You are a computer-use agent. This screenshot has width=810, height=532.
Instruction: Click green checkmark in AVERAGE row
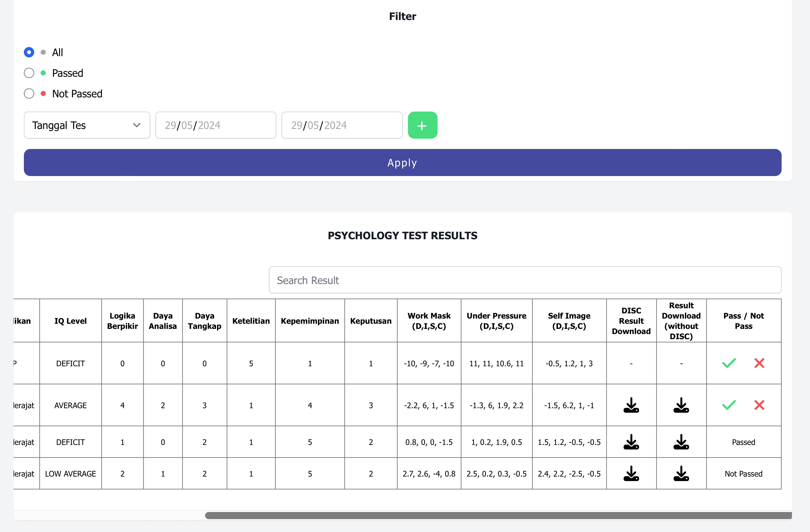[x=729, y=405]
